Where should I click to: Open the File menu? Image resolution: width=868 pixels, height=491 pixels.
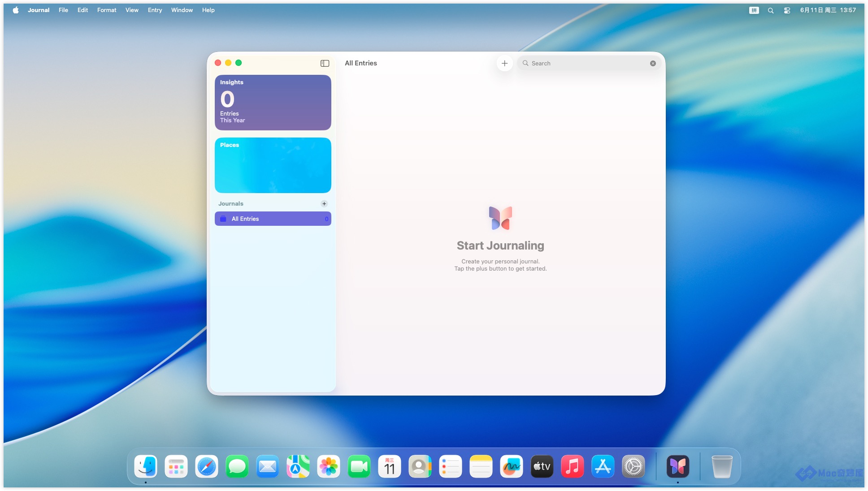point(63,10)
